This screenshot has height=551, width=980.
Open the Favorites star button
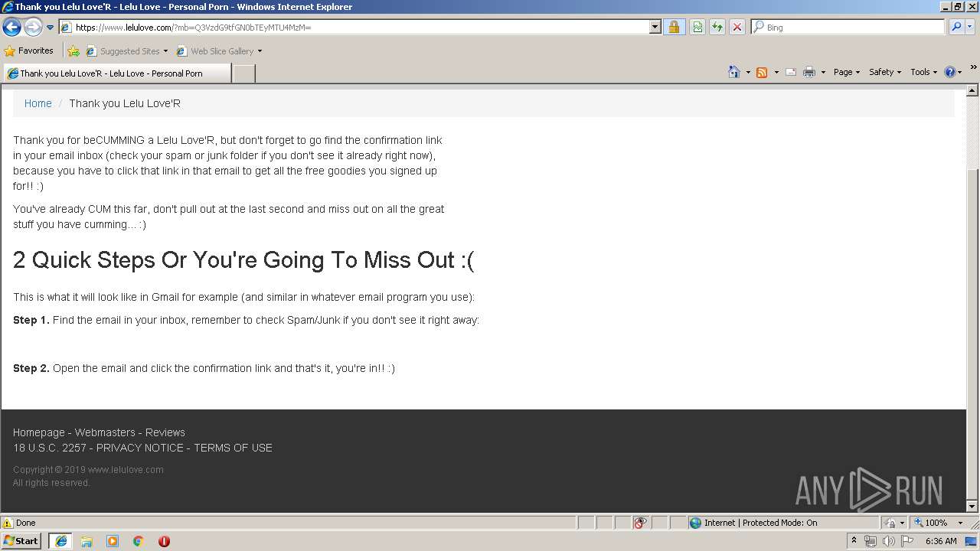pyautogui.click(x=29, y=51)
